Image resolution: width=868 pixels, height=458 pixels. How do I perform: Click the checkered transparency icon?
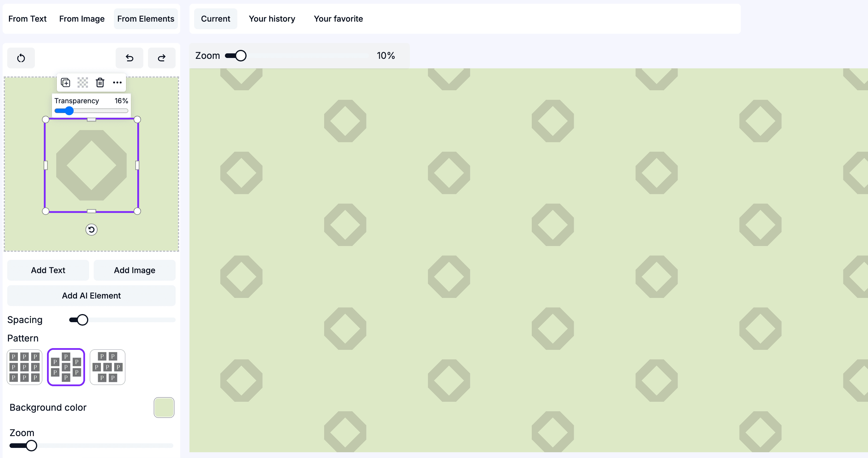click(82, 82)
